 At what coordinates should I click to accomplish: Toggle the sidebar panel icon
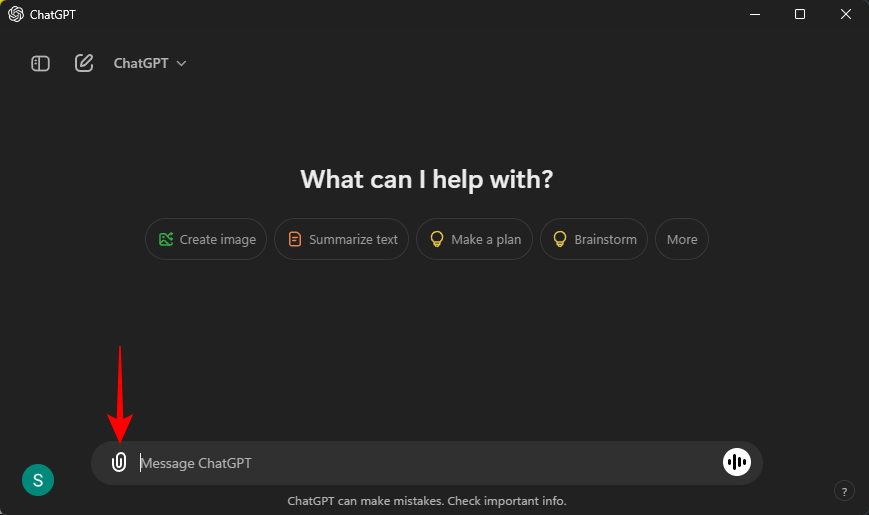coord(41,63)
